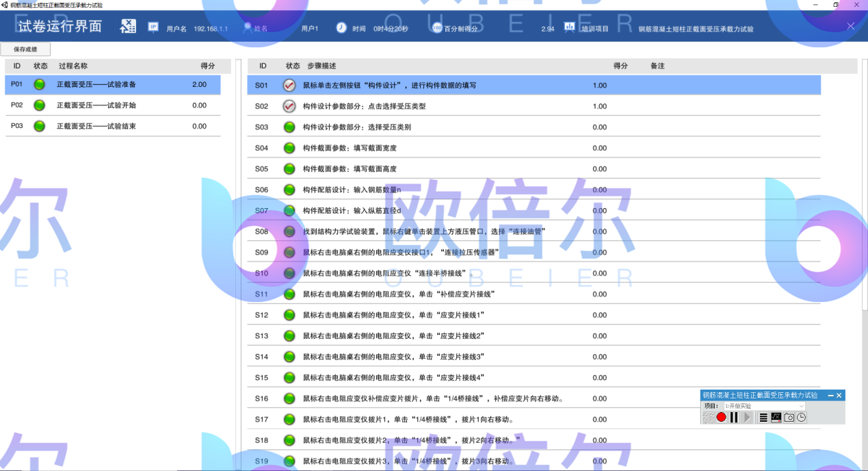Click step text 填写截面高度
Screen dimensions: 868x471
click(x=375, y=169)
